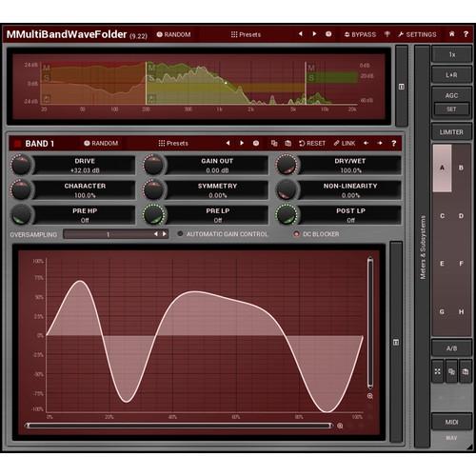Screen dimensions: 476x476
Task: Copy BAND 1 settings with copy icon
Action: point(274,143)
